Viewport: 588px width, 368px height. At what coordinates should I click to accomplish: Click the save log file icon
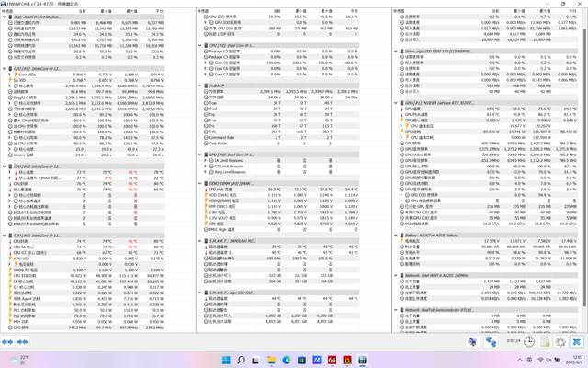[x=545, y=341]
